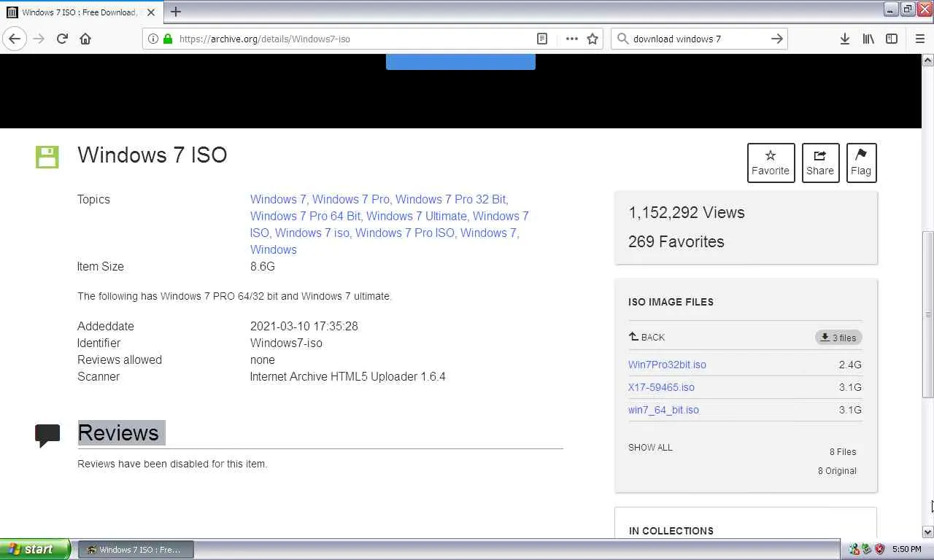Open the Firefox library menu

[868, 39]
